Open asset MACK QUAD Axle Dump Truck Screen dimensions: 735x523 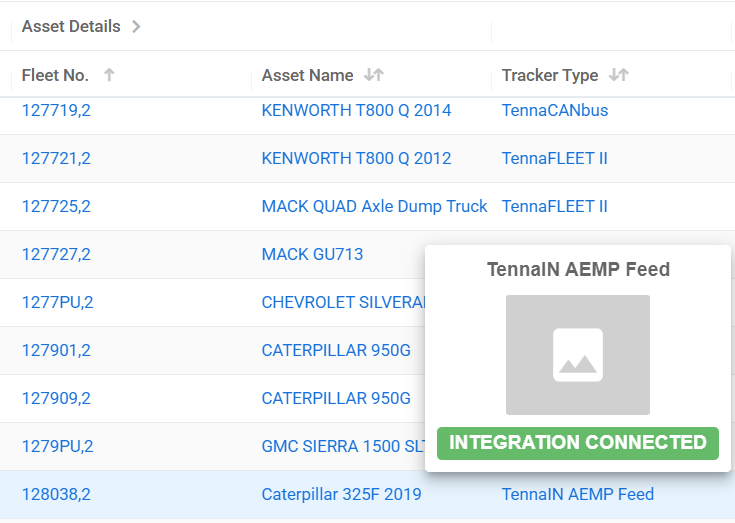click(375, 207)
